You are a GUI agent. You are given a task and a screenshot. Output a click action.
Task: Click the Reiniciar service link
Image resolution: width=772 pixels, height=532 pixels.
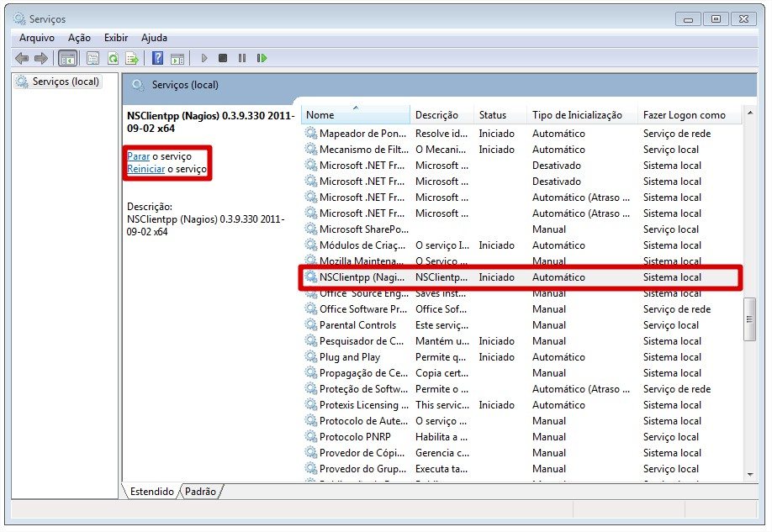pos(145,169)
